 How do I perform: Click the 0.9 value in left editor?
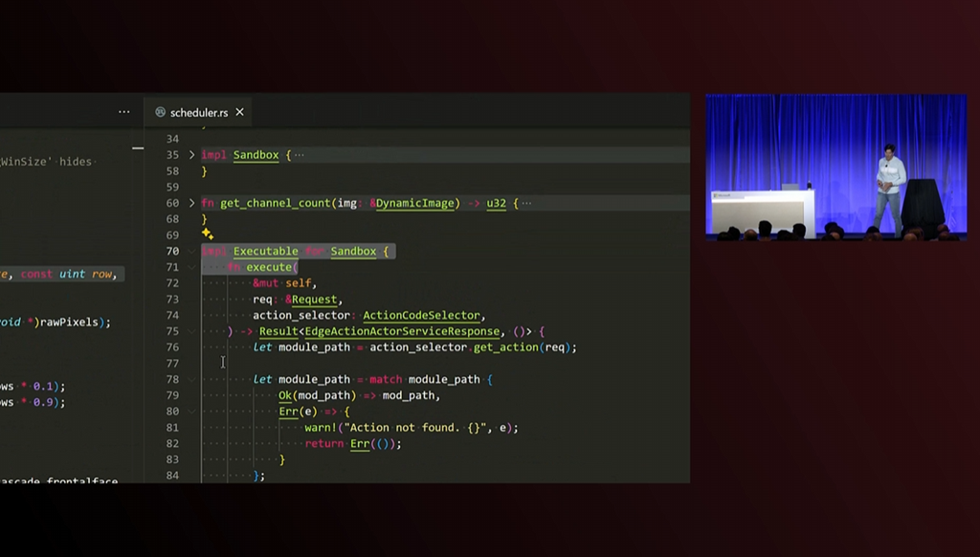click(43, 402)
